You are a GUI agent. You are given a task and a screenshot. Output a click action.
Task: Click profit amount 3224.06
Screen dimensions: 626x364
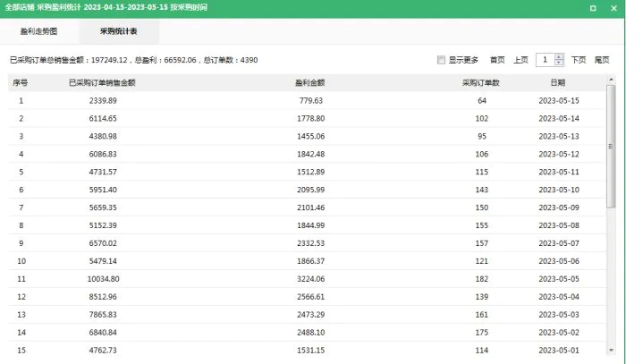[311, 279]
